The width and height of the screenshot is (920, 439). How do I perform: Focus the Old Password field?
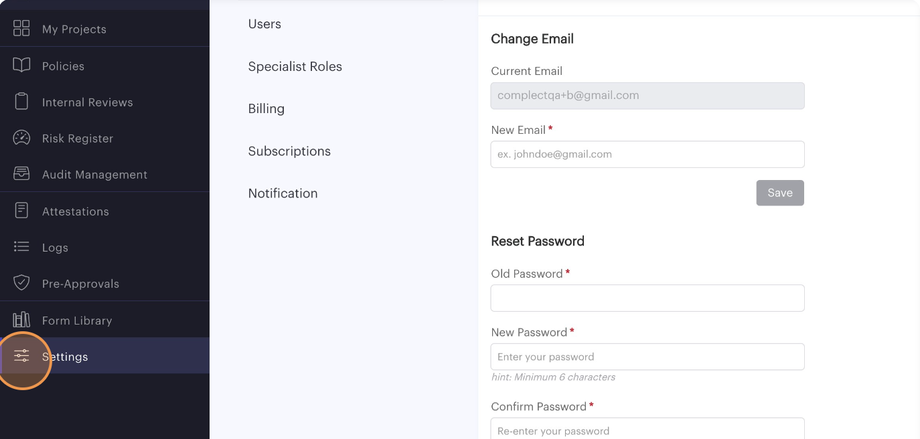click(647, 298)
